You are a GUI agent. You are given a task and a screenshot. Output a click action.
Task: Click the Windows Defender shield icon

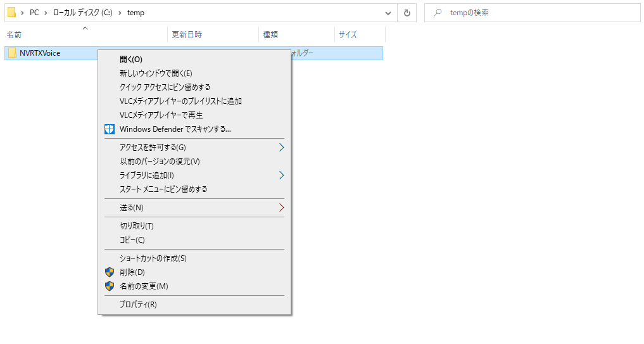110,129
